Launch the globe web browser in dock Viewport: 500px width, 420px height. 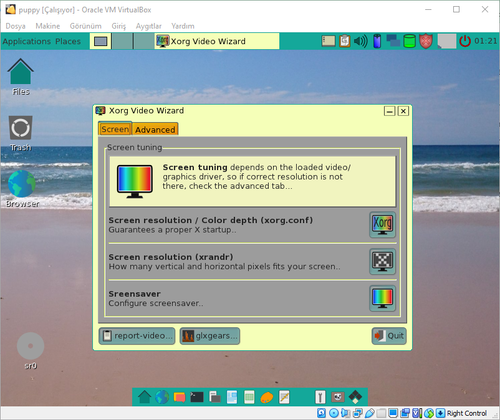(x=162, y=397)
